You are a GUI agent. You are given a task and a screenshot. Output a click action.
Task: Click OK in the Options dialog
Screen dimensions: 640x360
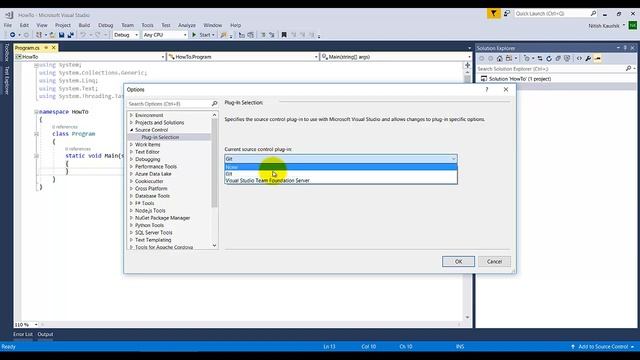point(458,262)
